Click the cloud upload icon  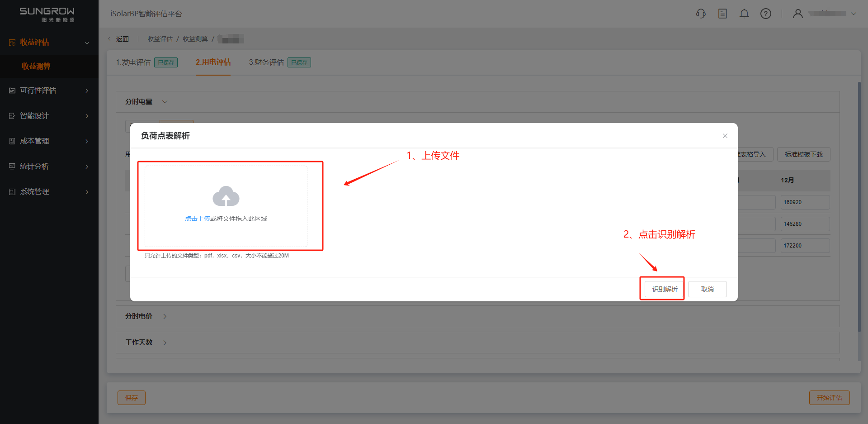click(226, 196)
